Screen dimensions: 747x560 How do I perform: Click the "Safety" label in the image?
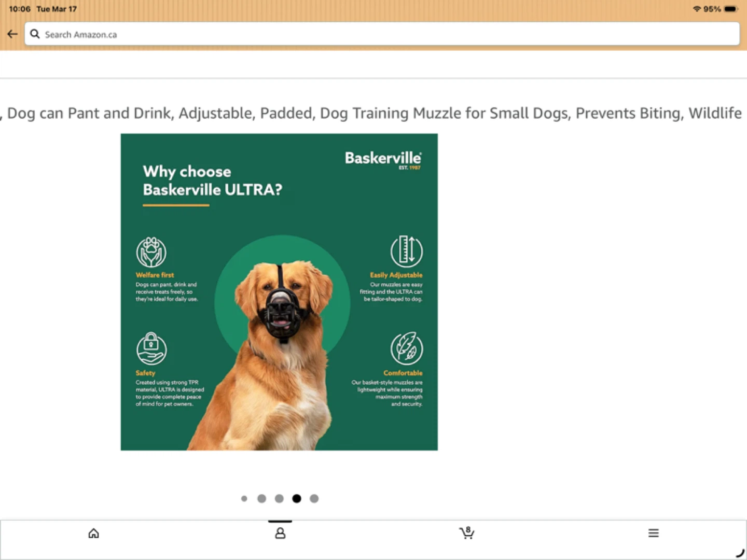pyautogui.click(x=145, y=373)
